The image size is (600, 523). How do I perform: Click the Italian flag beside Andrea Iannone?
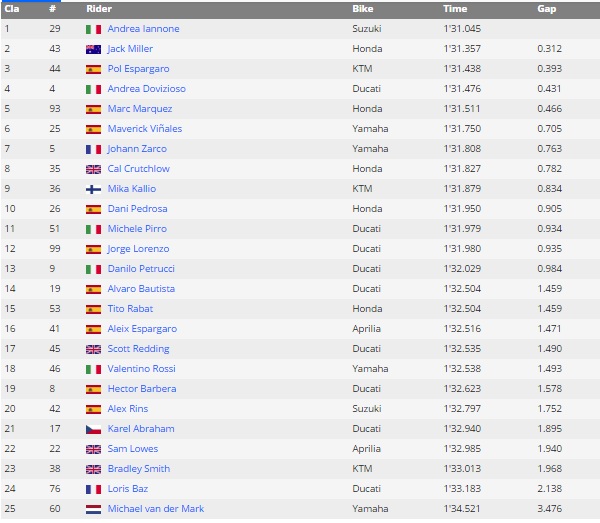point(93,29)
